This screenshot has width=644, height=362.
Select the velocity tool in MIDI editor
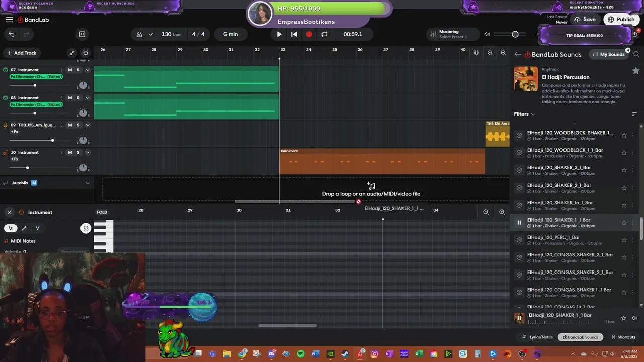tap(37, 228)
